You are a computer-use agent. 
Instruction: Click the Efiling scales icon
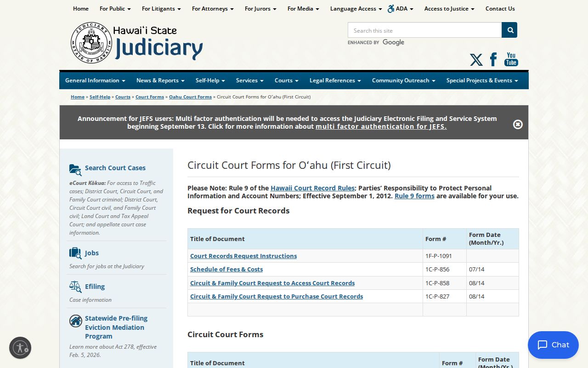[x=75, y=287]
